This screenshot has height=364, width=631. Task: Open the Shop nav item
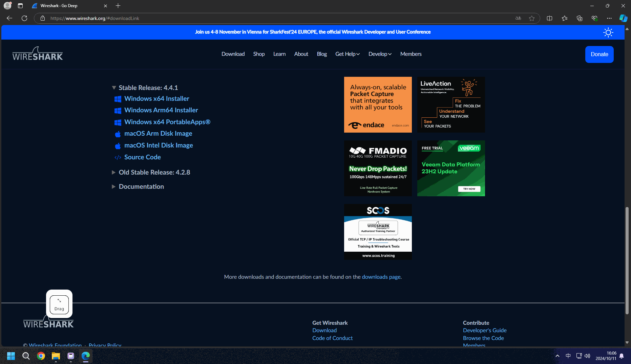click(x=259, y=54)
